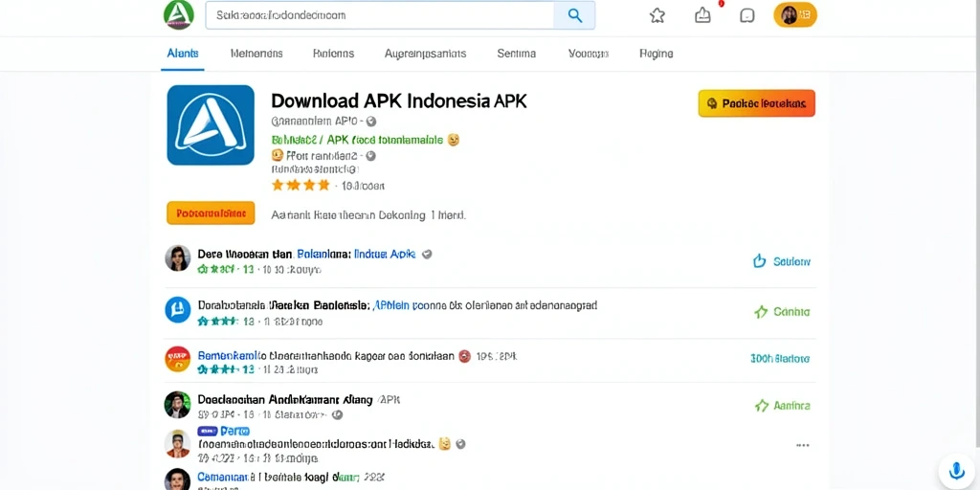Open the three-dot more options menu

coord(803,446)
